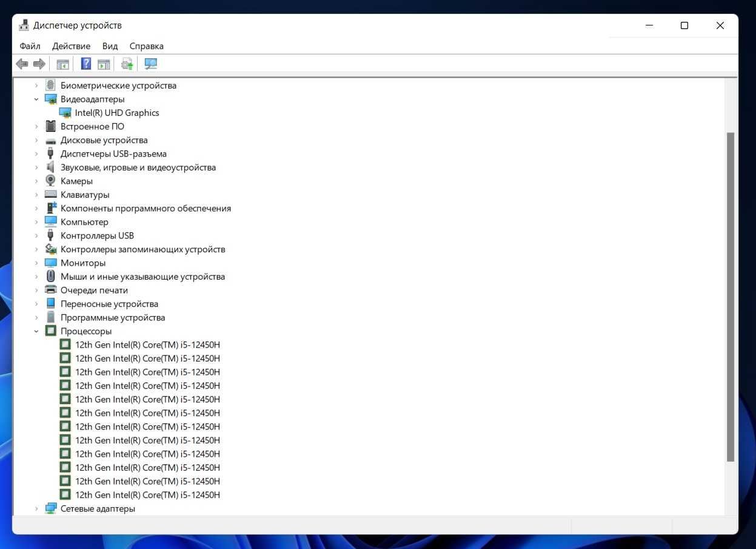Maximize the Диспетчер устройств window
The width and height of the screenshot is (756, 549).
click(684, 25)
